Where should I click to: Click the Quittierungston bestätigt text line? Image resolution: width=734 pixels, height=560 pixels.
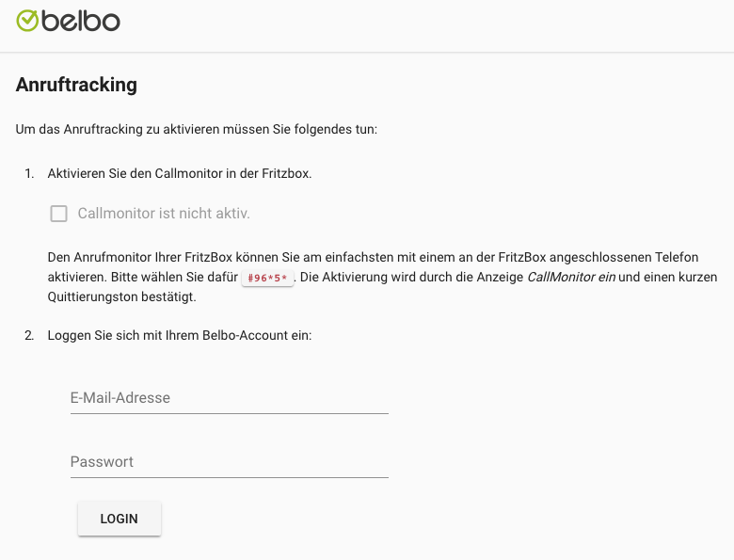click(x=121, y=297)
